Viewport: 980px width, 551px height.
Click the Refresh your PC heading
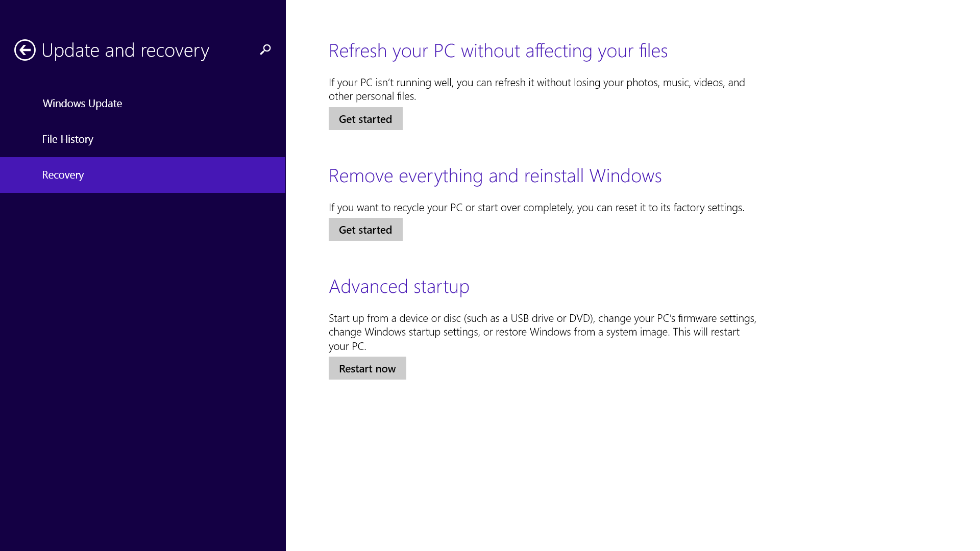point(498,51)
